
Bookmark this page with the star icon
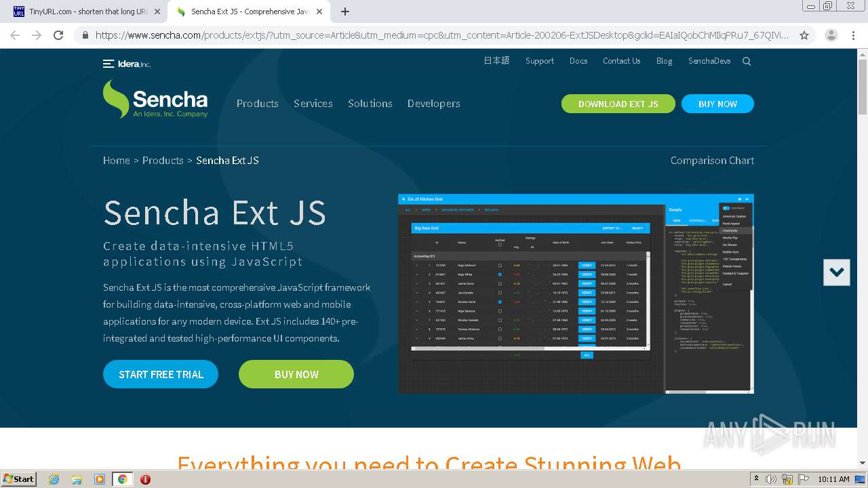(x=804, y=35)
